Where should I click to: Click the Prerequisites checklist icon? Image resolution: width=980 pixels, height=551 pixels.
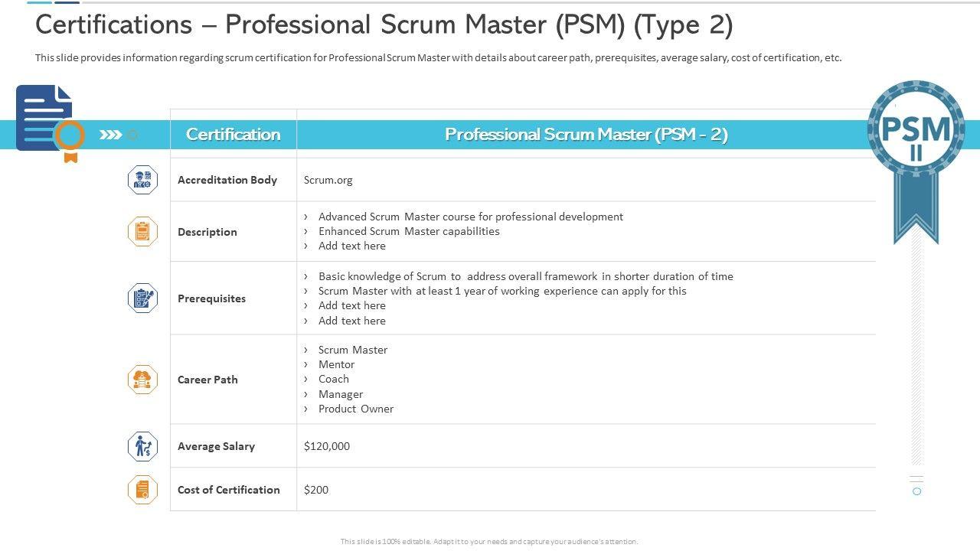[x=142, y=298]
